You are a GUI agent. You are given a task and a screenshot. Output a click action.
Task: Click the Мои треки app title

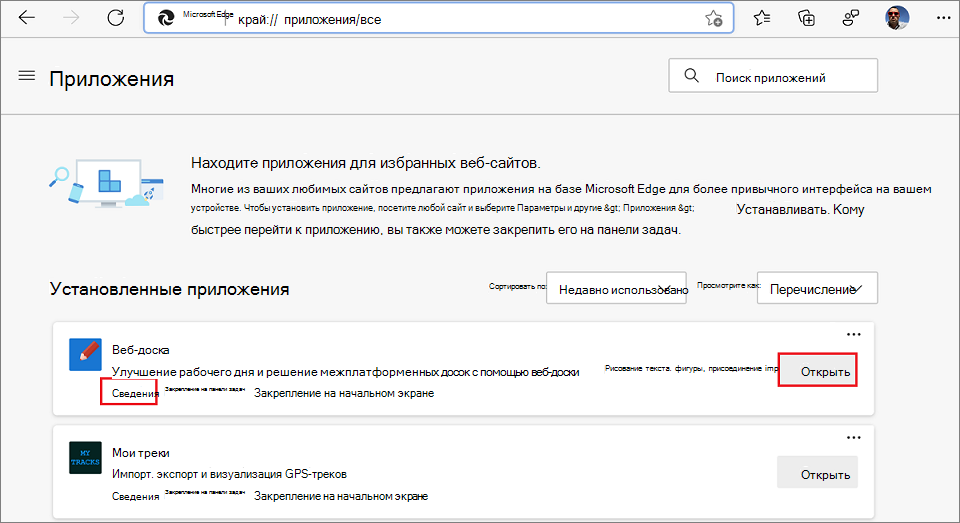pyautogui.click(x=141, y=453)
